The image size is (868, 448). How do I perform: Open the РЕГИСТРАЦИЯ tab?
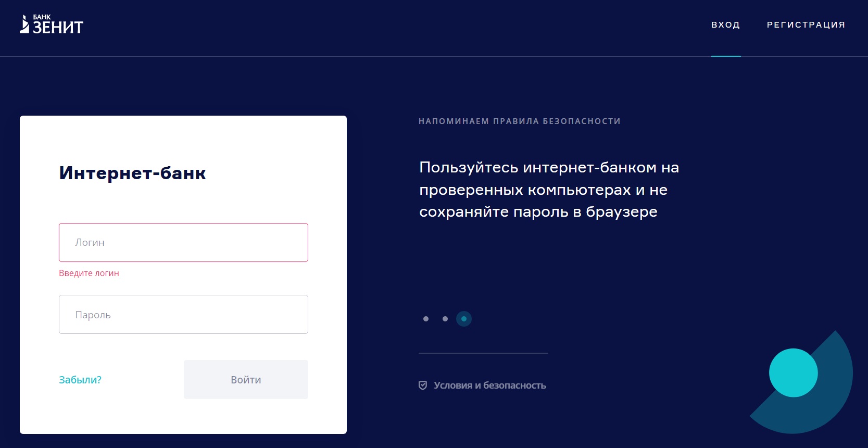[806, 25]
